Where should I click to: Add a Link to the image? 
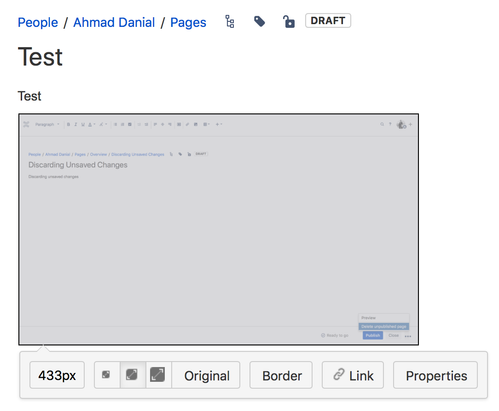(353, 375)
